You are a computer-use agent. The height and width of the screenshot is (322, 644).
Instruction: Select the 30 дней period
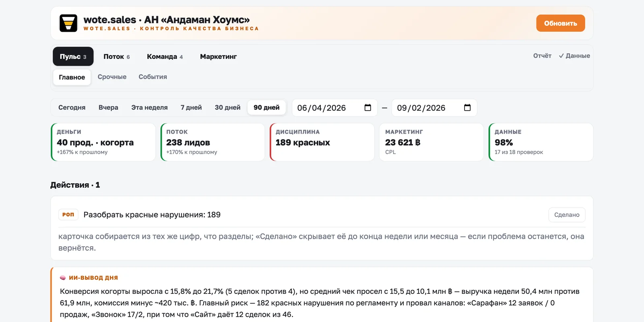coord(227,107)
